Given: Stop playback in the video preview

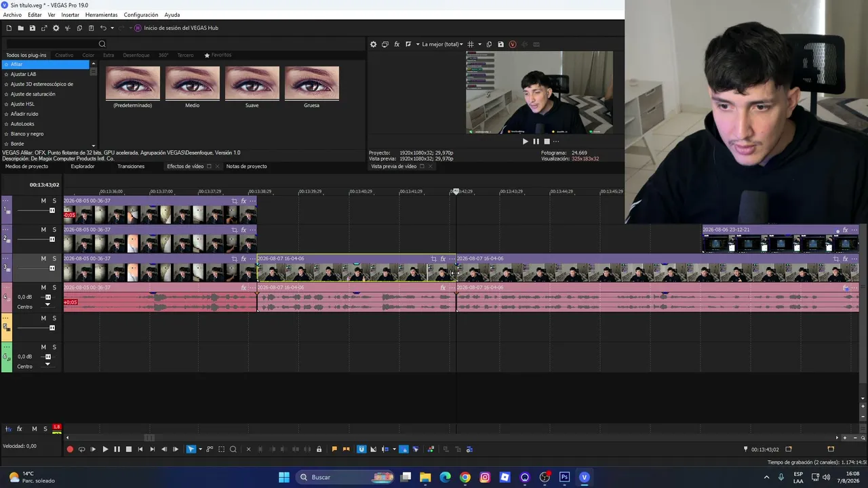Looking at the screenshot, I should [547, 142].
